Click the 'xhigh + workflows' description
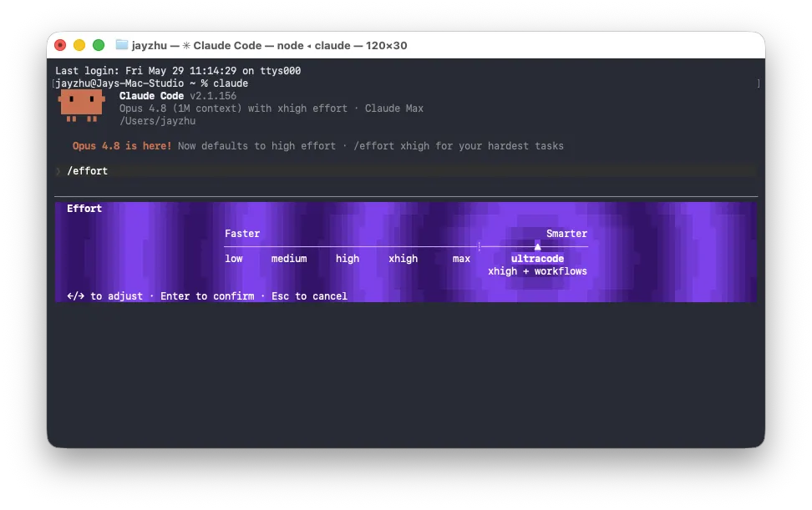The width and height of the screenshot is (812, 510). (x=537, y=271)
